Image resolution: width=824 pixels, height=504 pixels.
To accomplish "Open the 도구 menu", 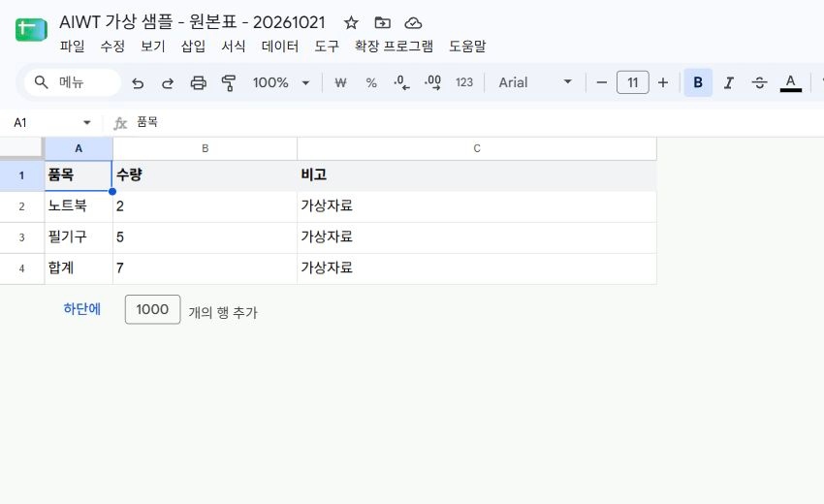I will 327,47.
